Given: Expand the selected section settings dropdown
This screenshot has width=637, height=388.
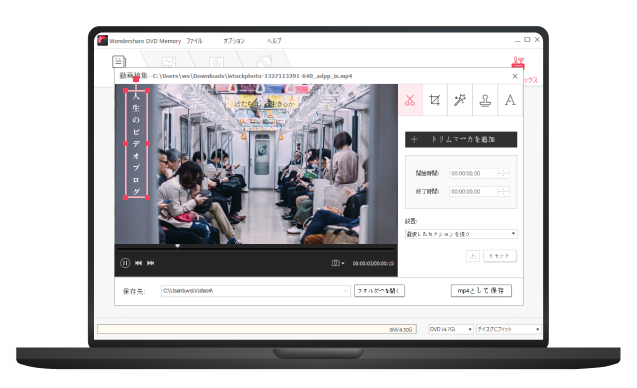Looking at the screenshot, I should click(461, 234).
